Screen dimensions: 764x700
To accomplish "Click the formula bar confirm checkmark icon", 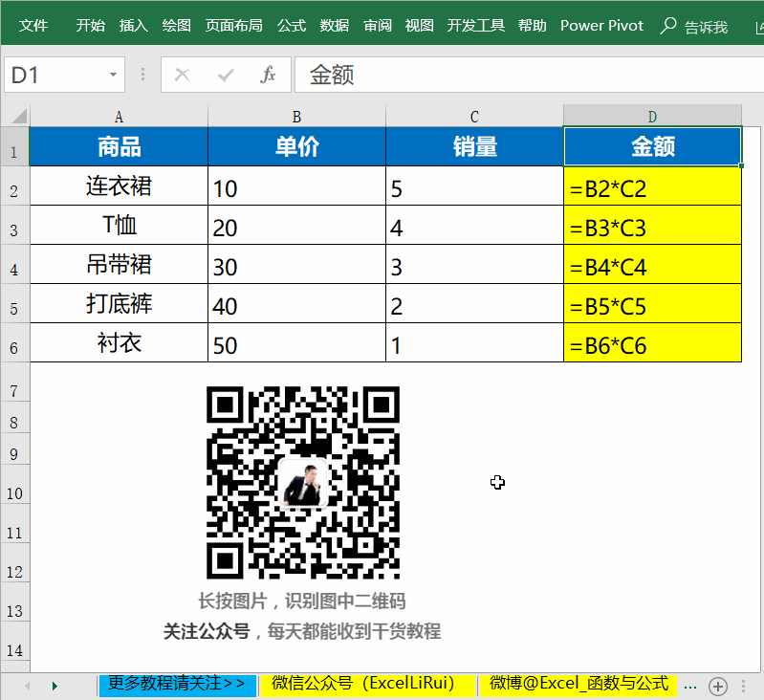I will (x=226, y=75).
